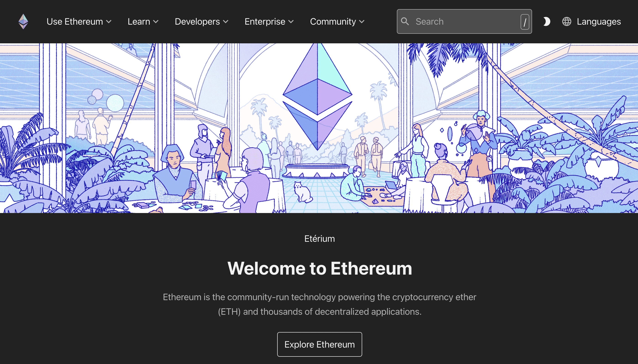The height and width of the screenshot is (364, 638).
Task: Open the Languages link
Action: click(599, 21)
